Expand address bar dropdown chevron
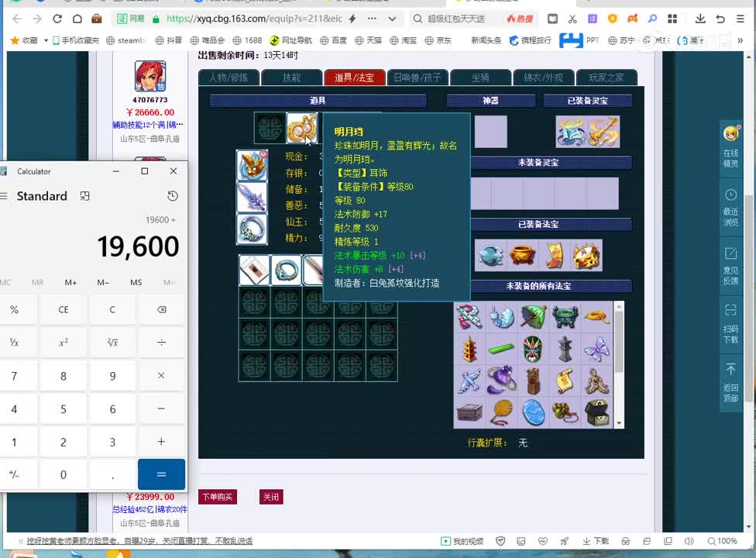This screenshot has height=558, width=756. (x=393, y=19)
